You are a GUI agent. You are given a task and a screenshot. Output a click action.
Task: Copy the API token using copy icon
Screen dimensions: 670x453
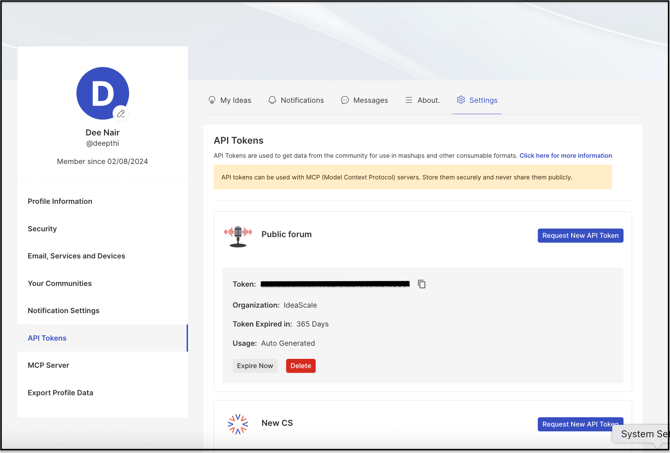pyautogui.click(x=422, y=284)
